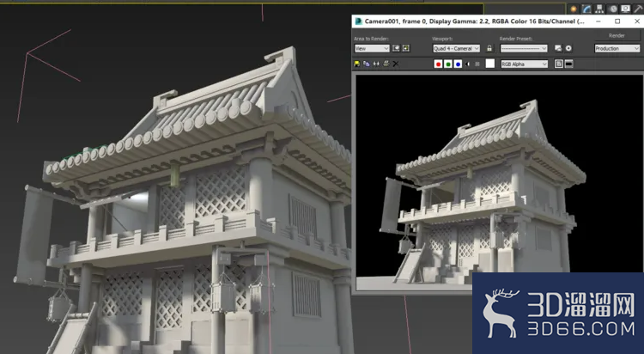Click the Clear image X icon
Viewport: 644px width, 354px height.
click(396, 64)
